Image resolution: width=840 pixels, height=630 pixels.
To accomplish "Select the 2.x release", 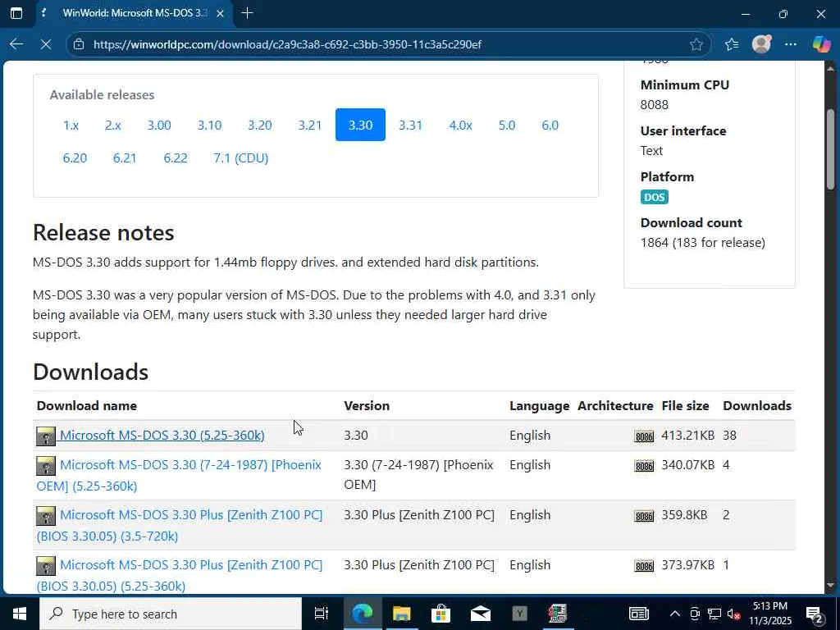I will point(113,126).
